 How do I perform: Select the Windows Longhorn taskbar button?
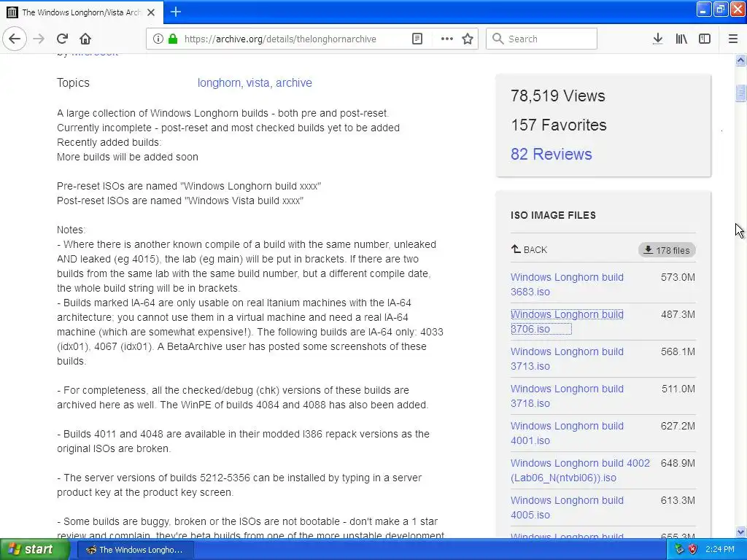tap(135, 550)
